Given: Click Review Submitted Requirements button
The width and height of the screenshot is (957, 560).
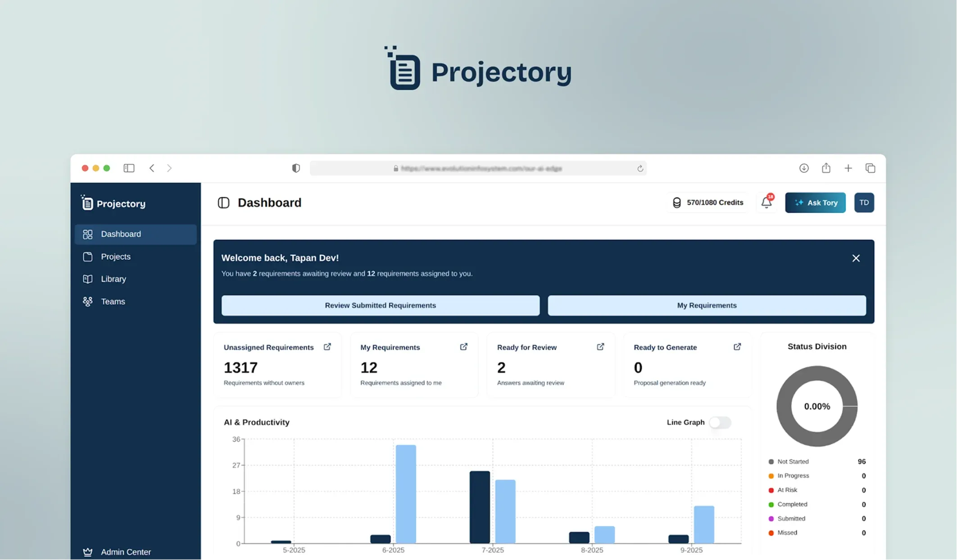Looking at the screenshot, I should tap(380, 305).
